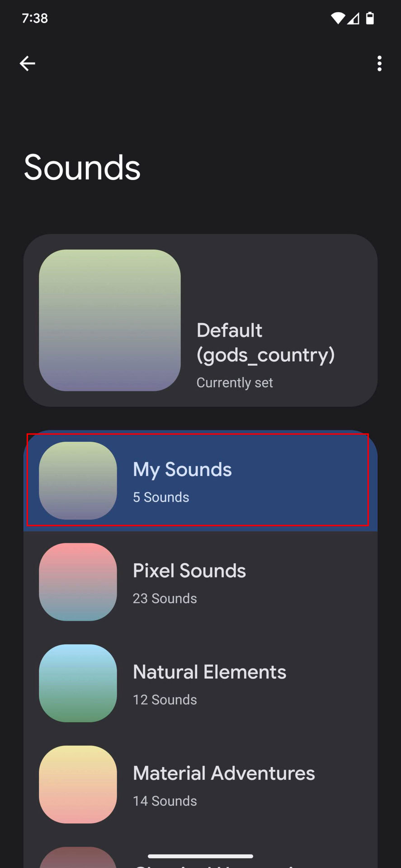The height and width of the screenshot is (868, 401).
Task: Tap the "5 Sounds" subtitle
Action: point(161,497)
